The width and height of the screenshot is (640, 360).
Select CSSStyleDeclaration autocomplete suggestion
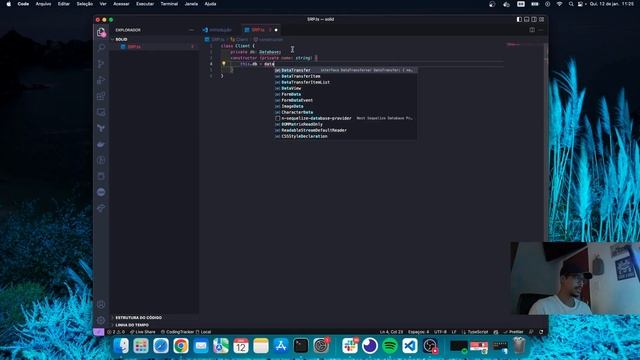click(345, 136)
